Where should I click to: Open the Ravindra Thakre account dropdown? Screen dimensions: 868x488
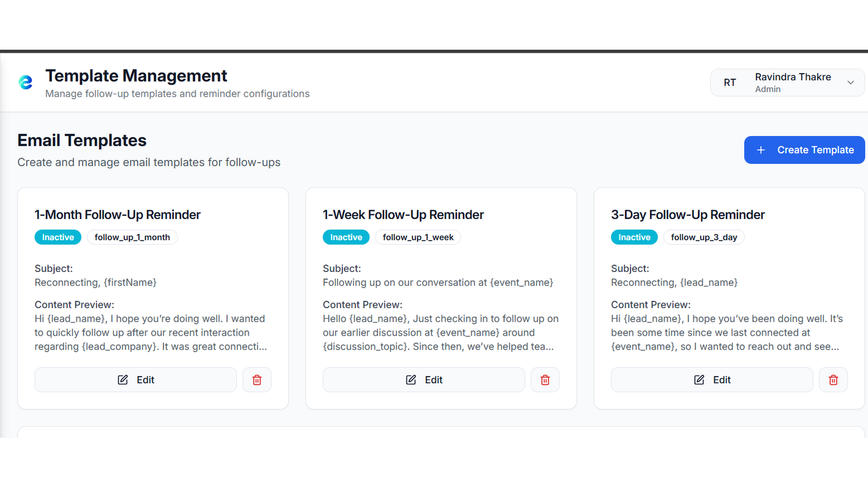tap(851, 82)
